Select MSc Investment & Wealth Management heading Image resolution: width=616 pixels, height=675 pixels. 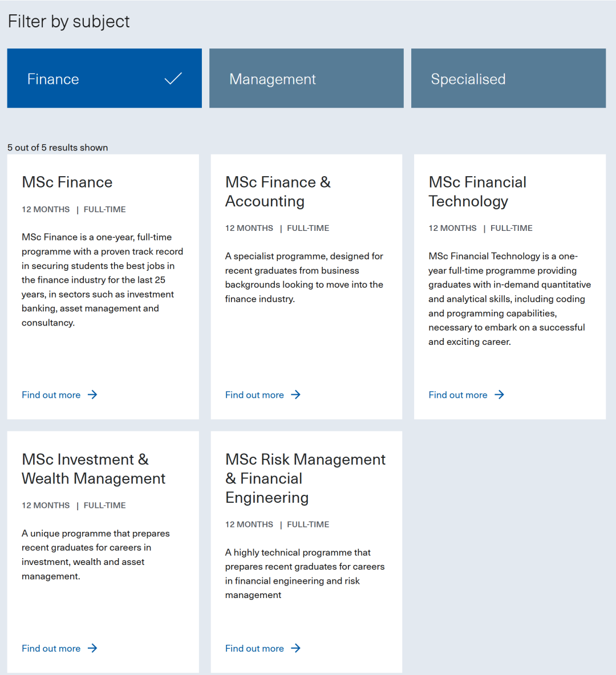[94, 469]
